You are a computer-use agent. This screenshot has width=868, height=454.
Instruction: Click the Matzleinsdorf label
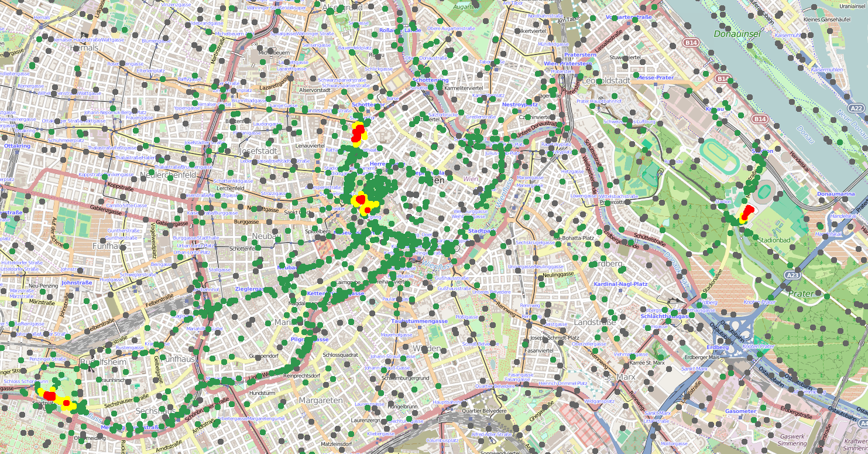click(x=337, y=443)
